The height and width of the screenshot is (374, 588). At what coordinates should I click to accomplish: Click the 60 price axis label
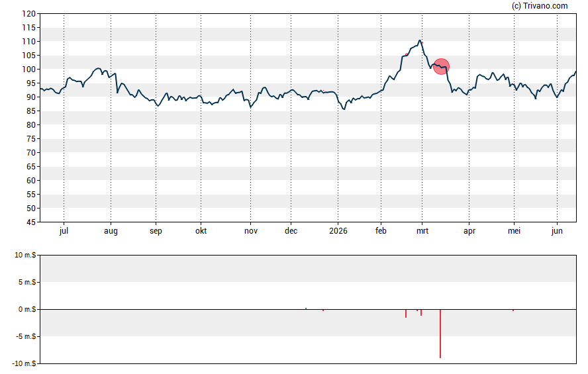(30, 181)
